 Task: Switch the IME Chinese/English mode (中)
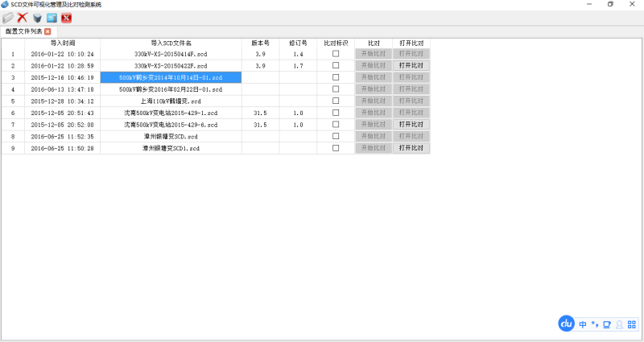(582, 324)
